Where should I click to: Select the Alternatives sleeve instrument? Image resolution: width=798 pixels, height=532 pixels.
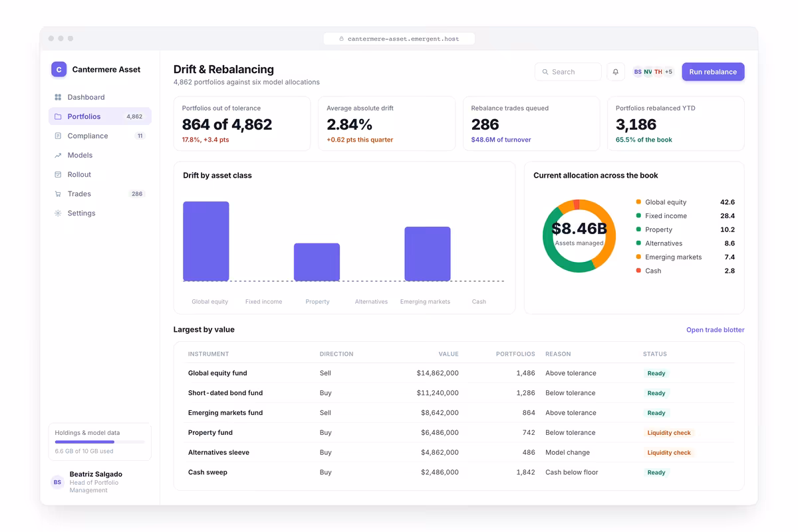(219, 452)
